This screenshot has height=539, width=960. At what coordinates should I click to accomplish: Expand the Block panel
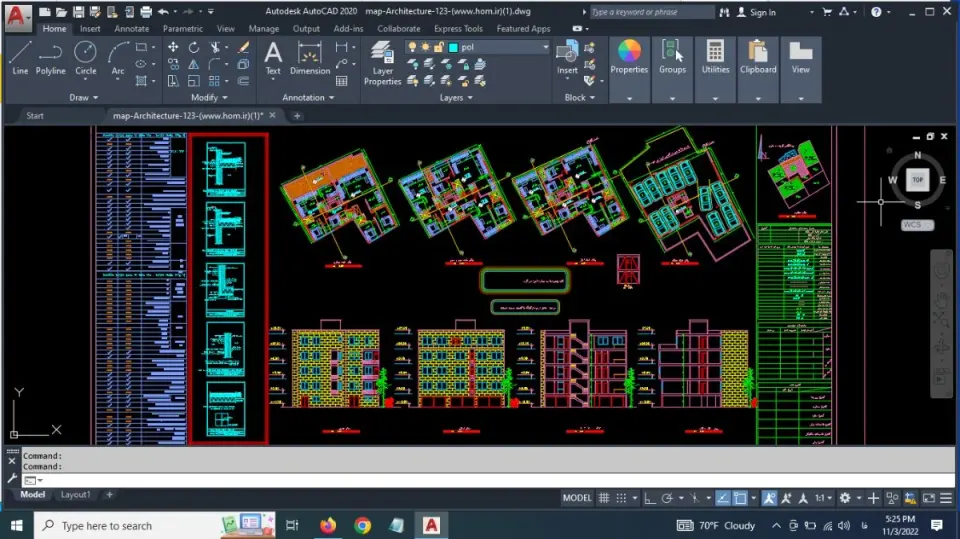pos(579,97)
